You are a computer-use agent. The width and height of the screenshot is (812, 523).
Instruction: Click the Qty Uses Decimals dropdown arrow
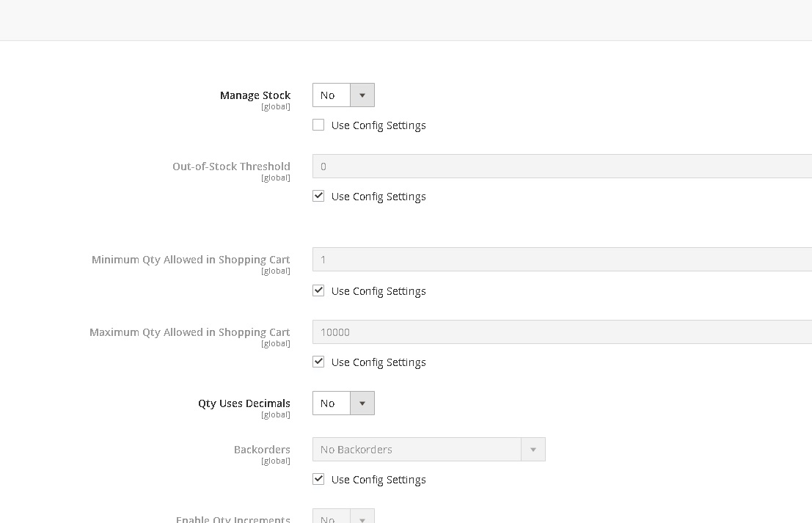click(363, 403)
